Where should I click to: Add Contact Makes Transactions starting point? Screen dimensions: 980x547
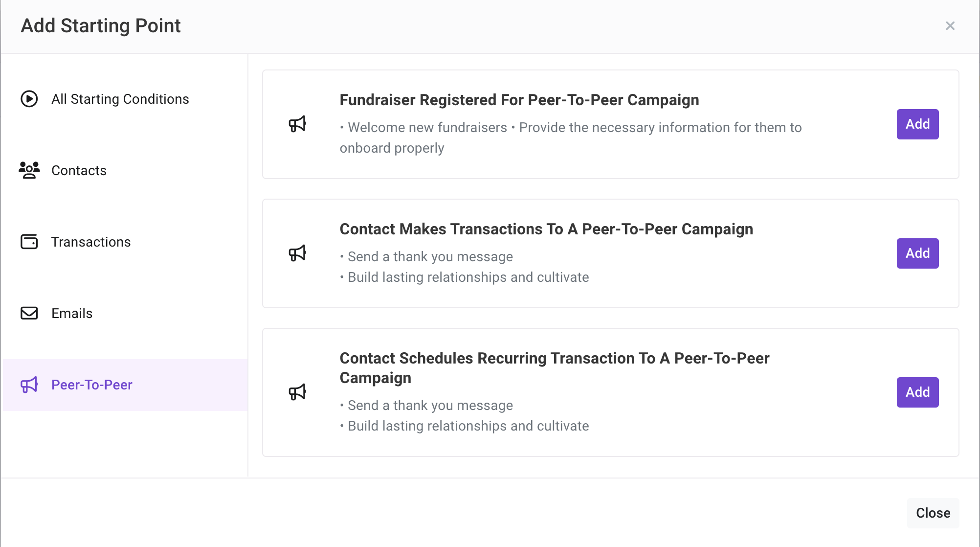point(917,253)
